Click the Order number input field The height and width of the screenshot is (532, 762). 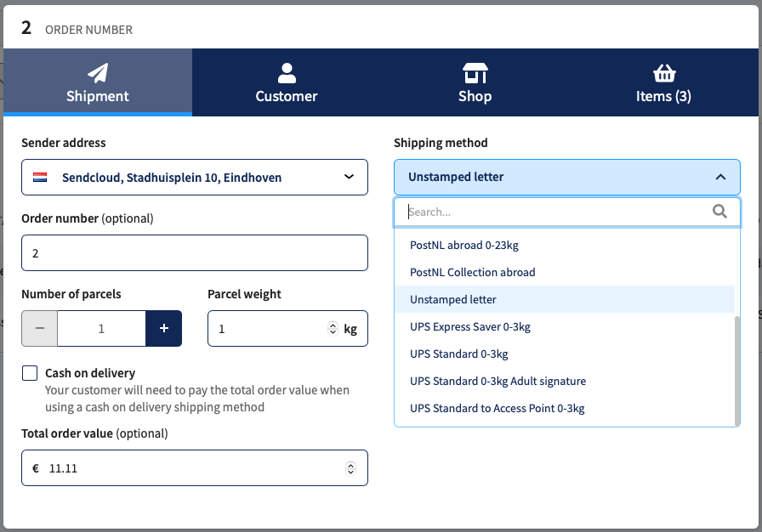(195, 253)
